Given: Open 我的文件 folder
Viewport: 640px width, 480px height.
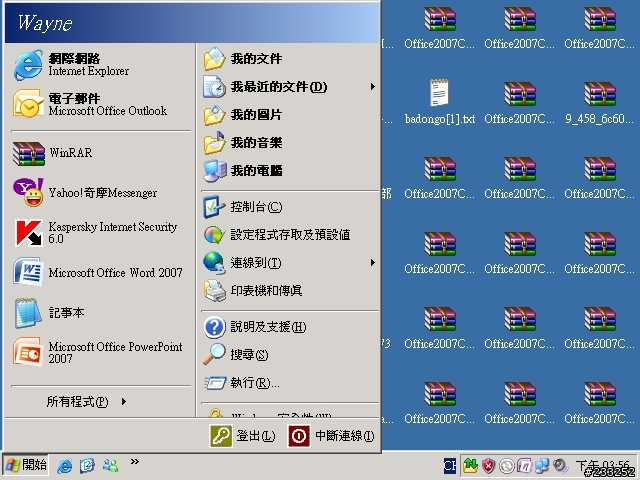Looking at the screenshot, I should pyautogui.click(x=290, y=59).
